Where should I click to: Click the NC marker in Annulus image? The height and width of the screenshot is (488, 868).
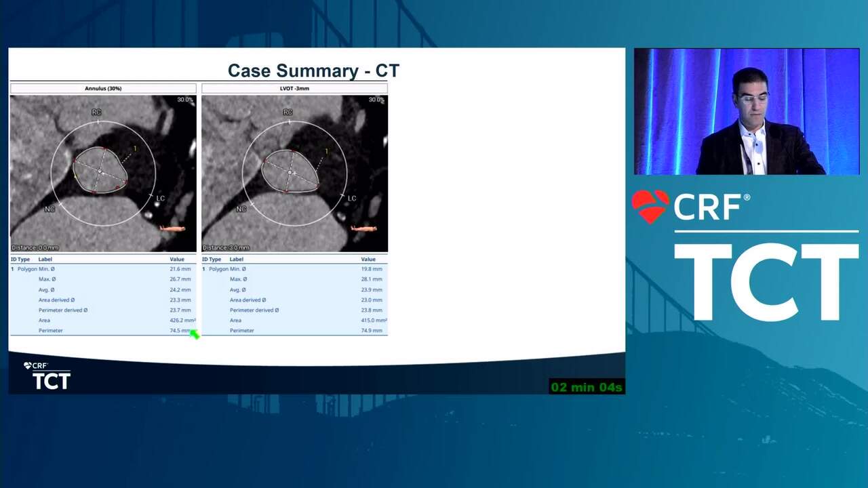point(50,209)
